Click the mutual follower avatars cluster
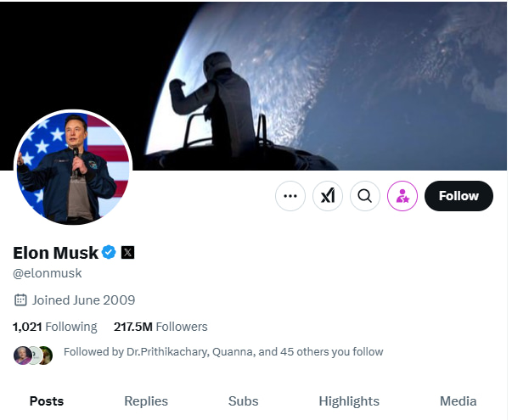Viewport: 512px width, 420px height. click(33, 355)
